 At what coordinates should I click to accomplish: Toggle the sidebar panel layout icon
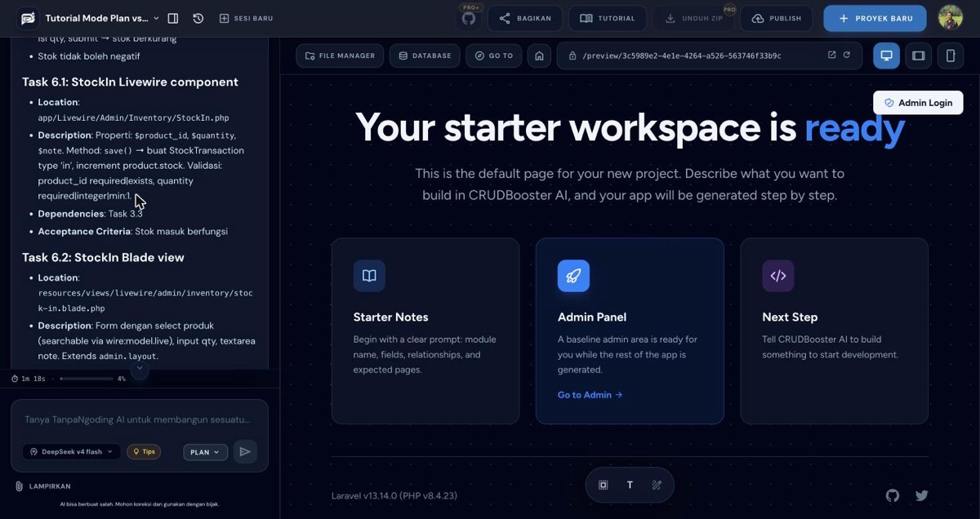pos(173,18)
